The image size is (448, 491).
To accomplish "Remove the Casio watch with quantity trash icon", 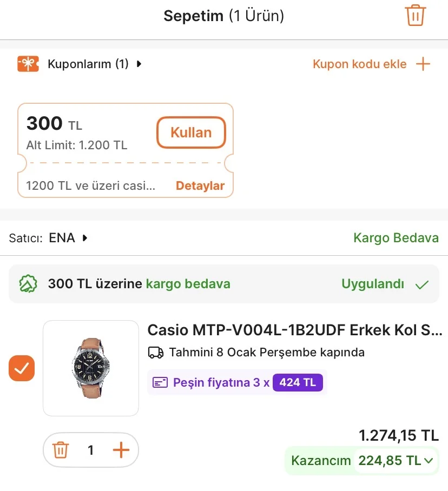I will pos(61,450).
